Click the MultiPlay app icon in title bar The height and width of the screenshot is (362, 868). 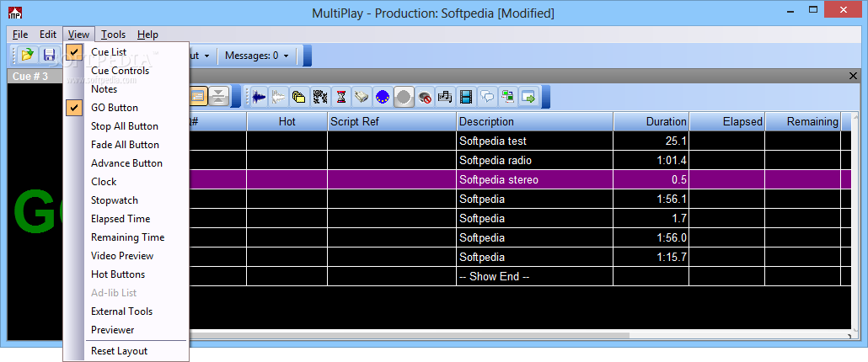tap(15, 13)
